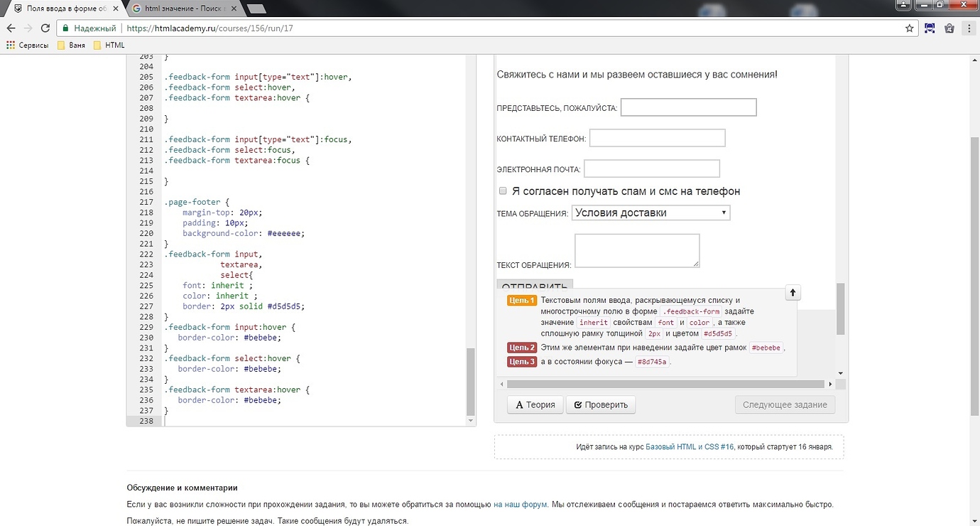Click the '.feedback-form' code tag in goal 1
This screenshot has width=980, height=526.
tap(692, 311)
